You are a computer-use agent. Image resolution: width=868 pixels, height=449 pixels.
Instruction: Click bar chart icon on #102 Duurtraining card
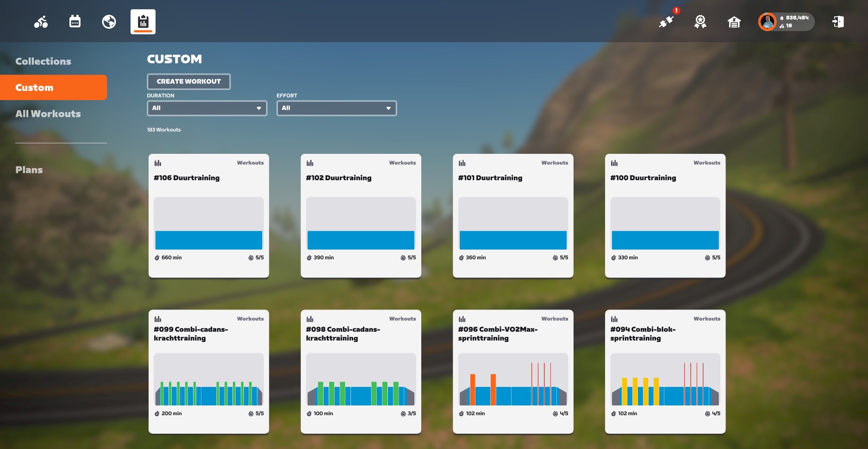pyautogui.click(x=310, y=163)
